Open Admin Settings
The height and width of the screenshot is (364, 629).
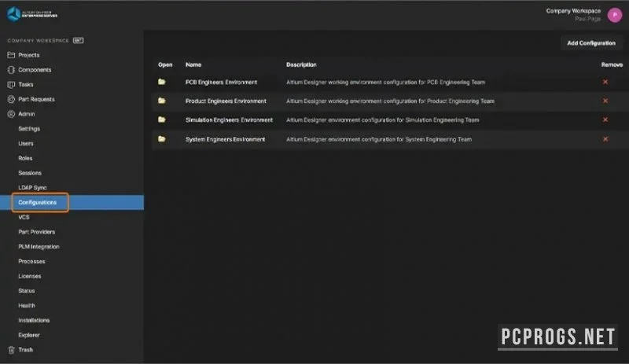29,129
